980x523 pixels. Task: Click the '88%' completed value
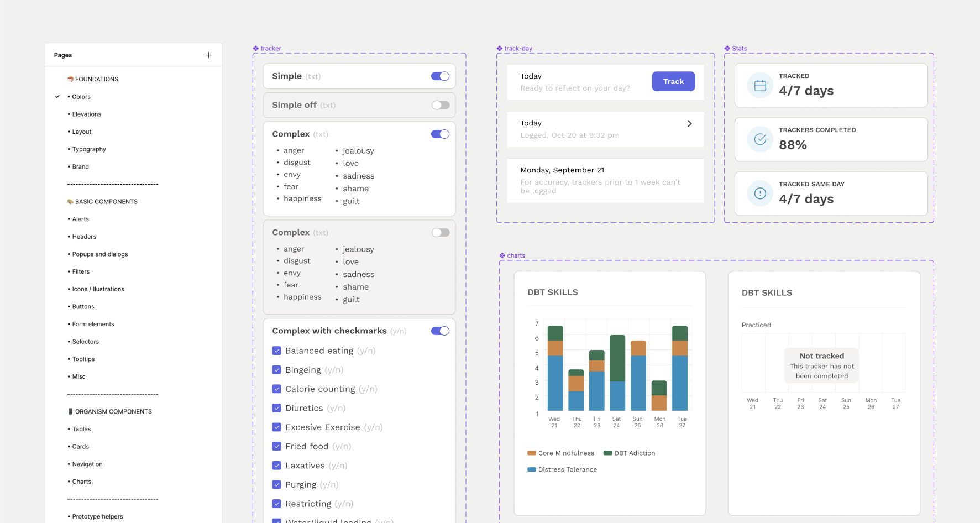(x=793, y=145)
